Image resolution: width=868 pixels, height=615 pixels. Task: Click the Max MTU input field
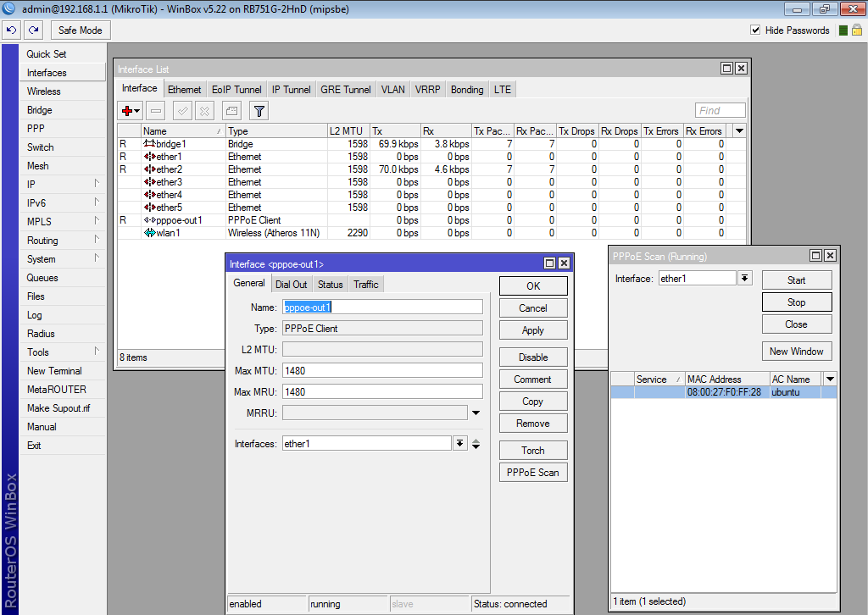382,370
